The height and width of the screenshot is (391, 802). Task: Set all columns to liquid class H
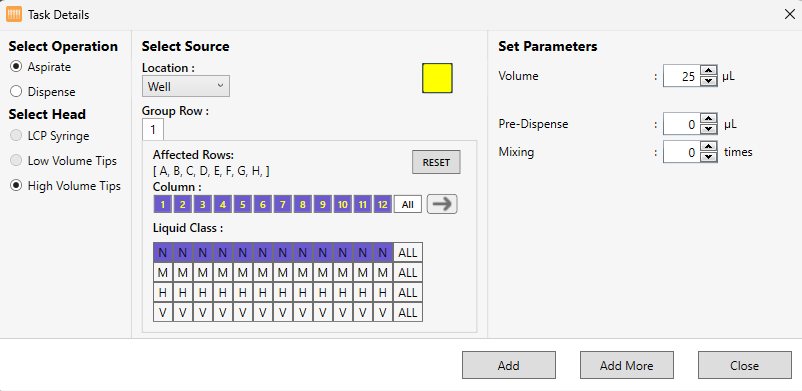pos(408,292)
